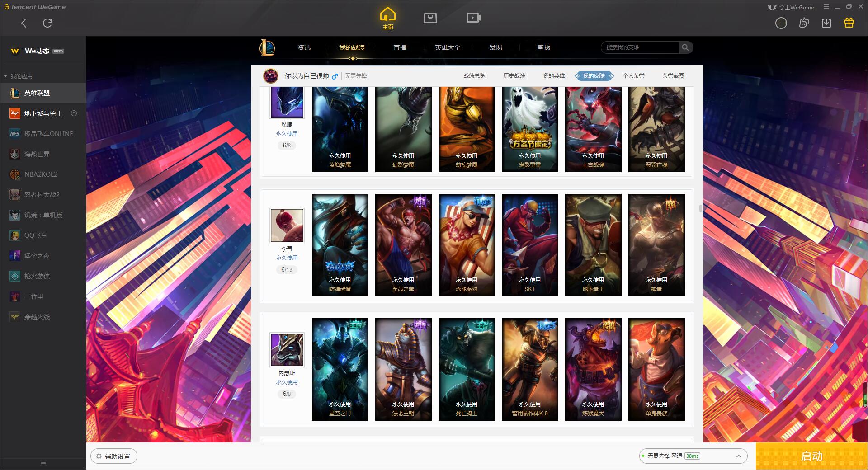Screen dimensions: 868x470
Task: Open the 资讯 tab
Action: coord(304,47)
